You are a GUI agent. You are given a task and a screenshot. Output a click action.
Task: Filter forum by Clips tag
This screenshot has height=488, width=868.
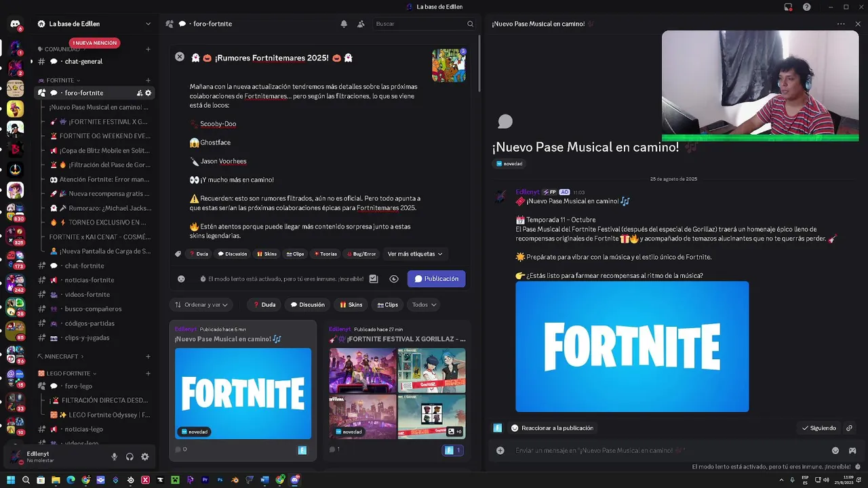coord(388,305)
